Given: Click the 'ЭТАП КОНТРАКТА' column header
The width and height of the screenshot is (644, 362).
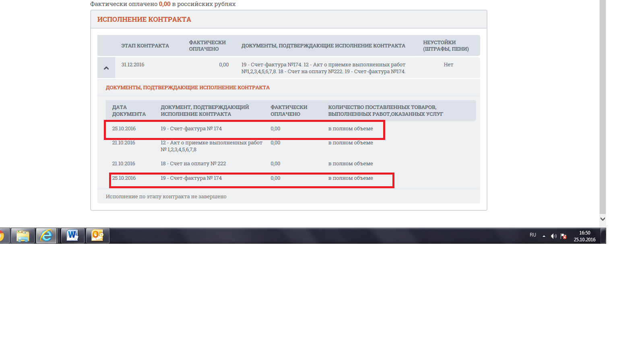Looking at the screenshot, I should coord(145,46).
